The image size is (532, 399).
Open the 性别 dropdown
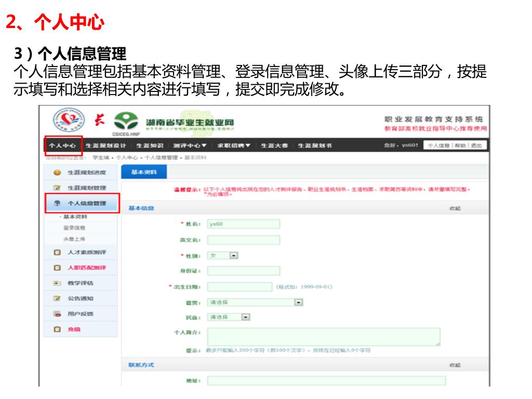(223, 256)
